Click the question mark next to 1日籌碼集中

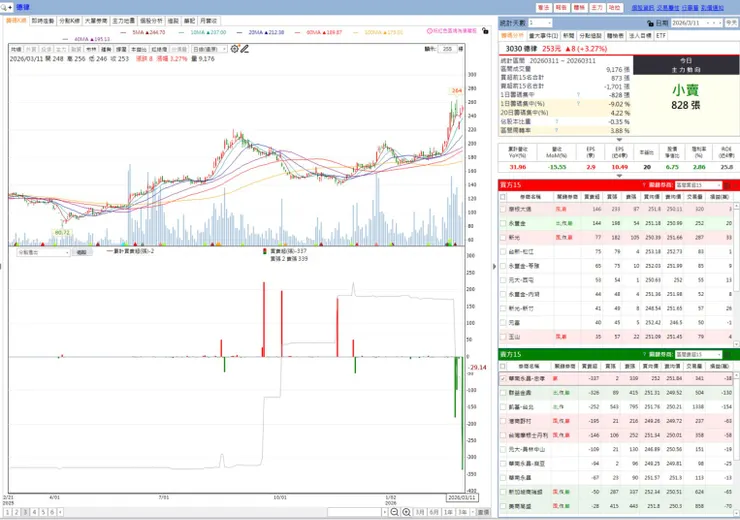(578, 95)
